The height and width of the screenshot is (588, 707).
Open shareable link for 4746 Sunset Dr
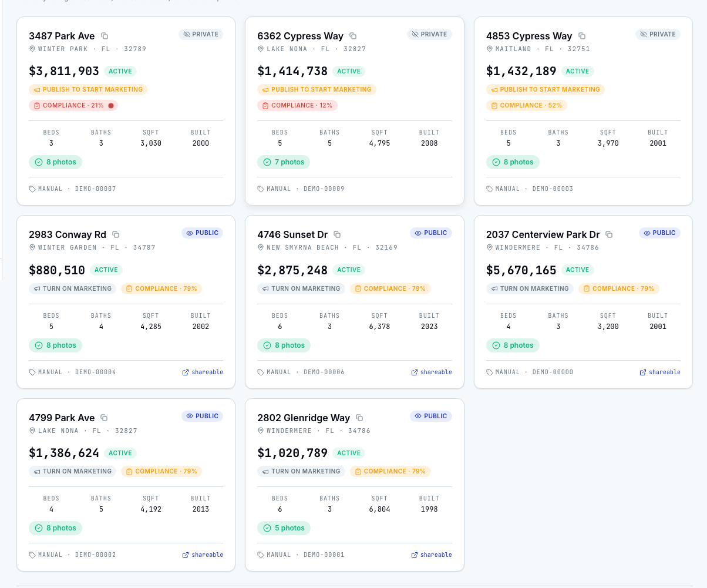[432, 372]
